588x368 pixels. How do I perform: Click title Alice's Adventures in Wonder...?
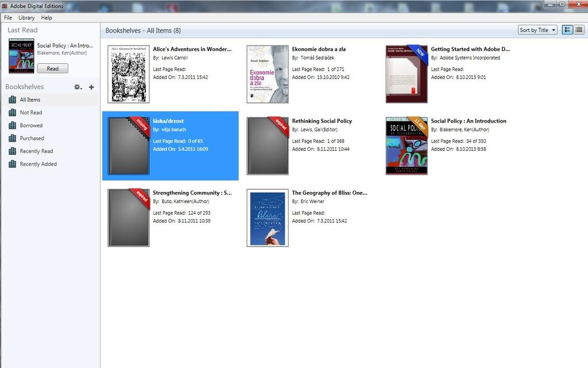click(192, 49)
